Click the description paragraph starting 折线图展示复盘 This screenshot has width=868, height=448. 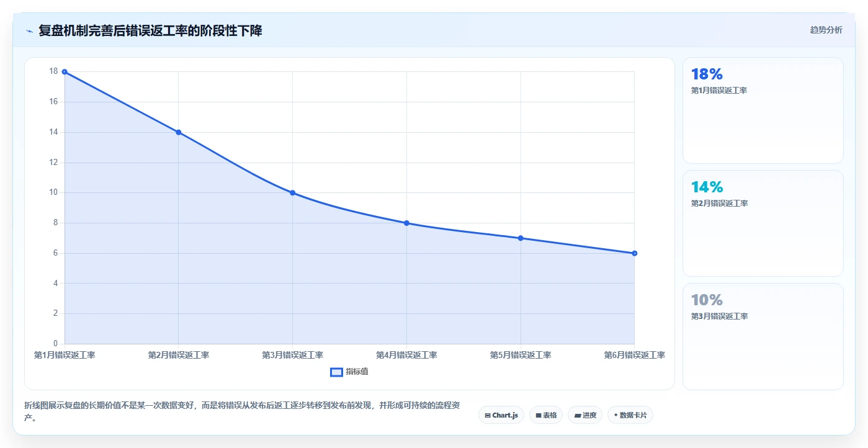click(x=242, y=411)
